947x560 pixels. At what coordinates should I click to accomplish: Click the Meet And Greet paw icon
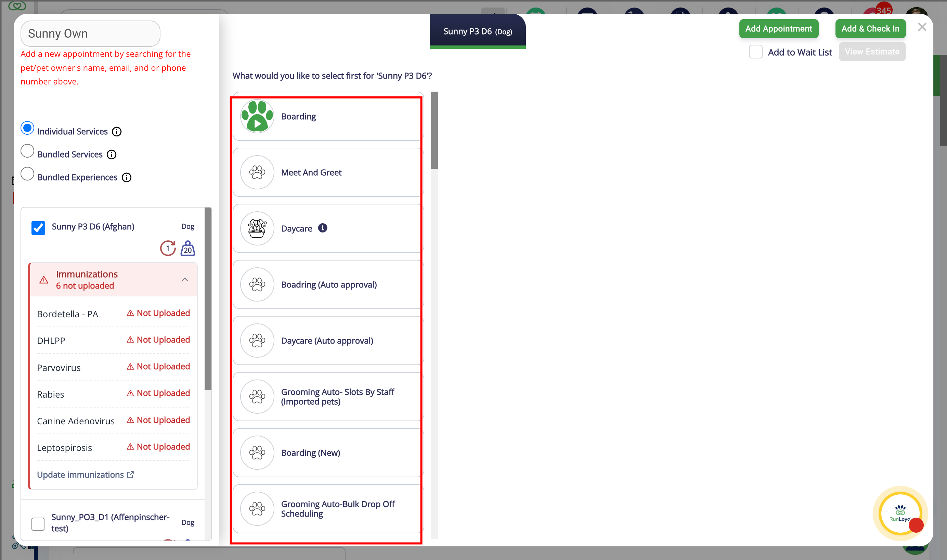click(x=257, y=172)
